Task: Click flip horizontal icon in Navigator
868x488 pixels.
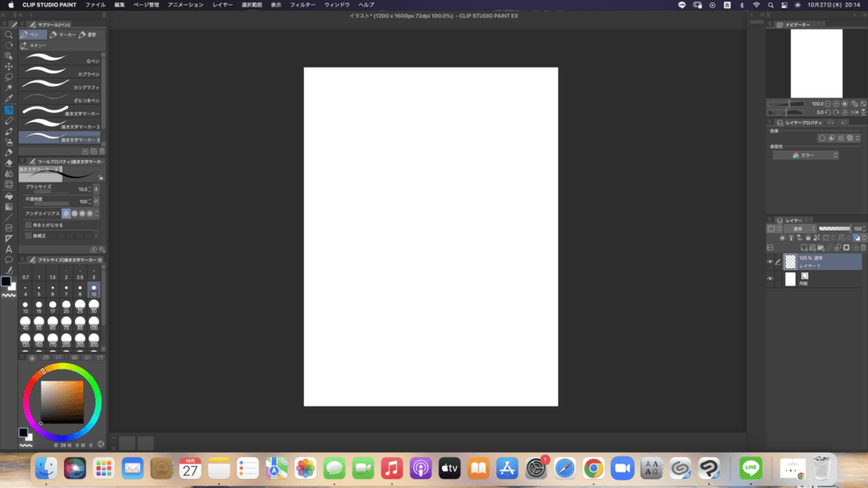Action: [854, 112]
